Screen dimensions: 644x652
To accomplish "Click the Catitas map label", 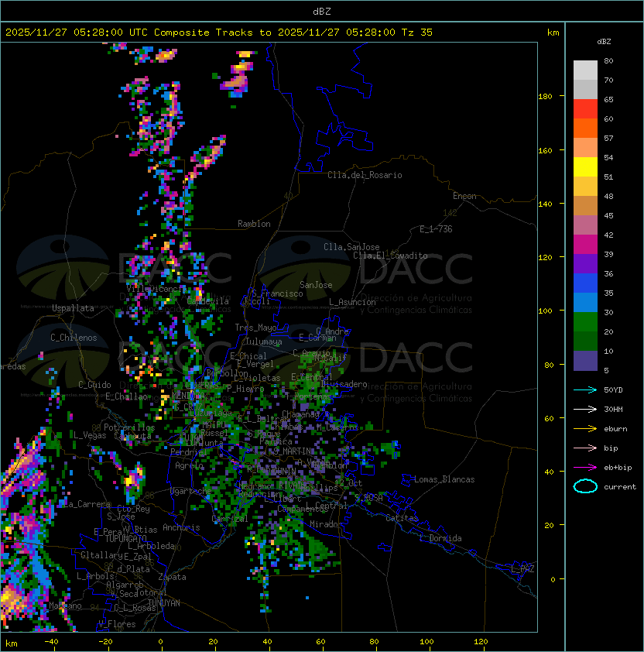I will pyautogui.click(x=402, y=518).
